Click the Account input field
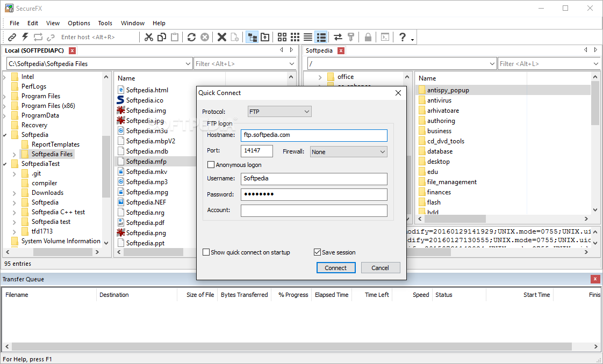Viewport: 603px width, 364px height. [x=314, y=210]
